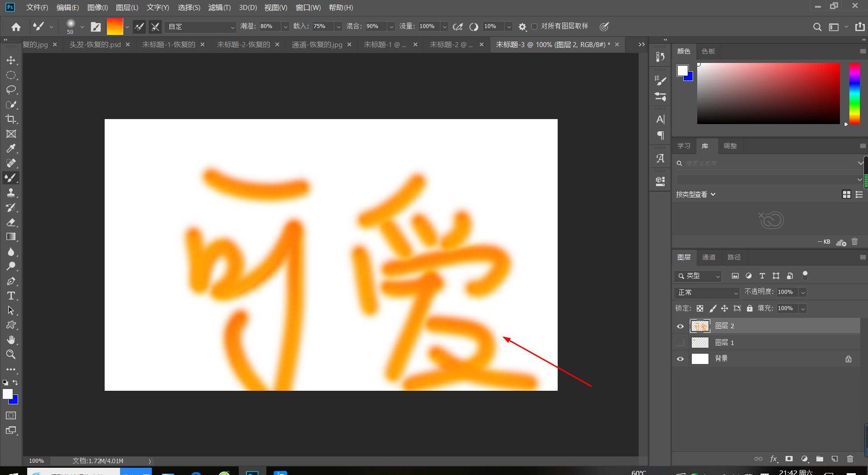Click the 图层 2 layer thumbnail

pyautogui.click(x=700, y=326)
